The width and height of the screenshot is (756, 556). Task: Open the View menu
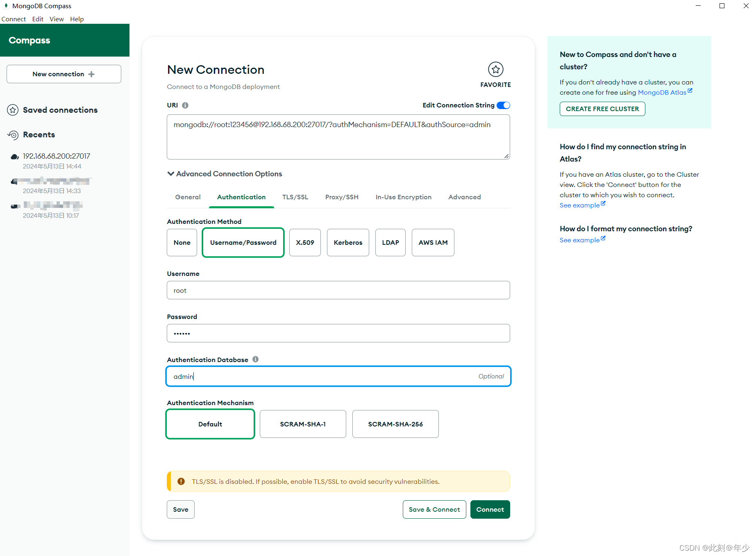point(57,19)
